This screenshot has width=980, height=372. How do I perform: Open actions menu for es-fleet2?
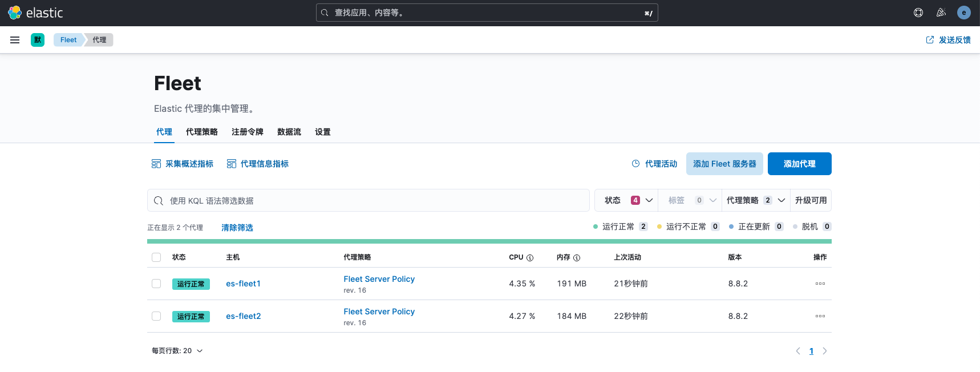pos(820,316)
